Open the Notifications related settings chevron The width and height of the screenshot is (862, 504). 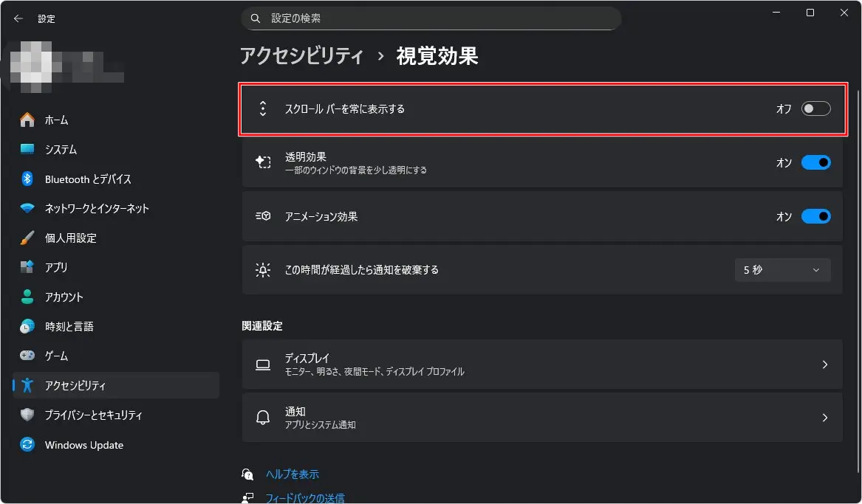pyautogui.click(x=825, y=418)
